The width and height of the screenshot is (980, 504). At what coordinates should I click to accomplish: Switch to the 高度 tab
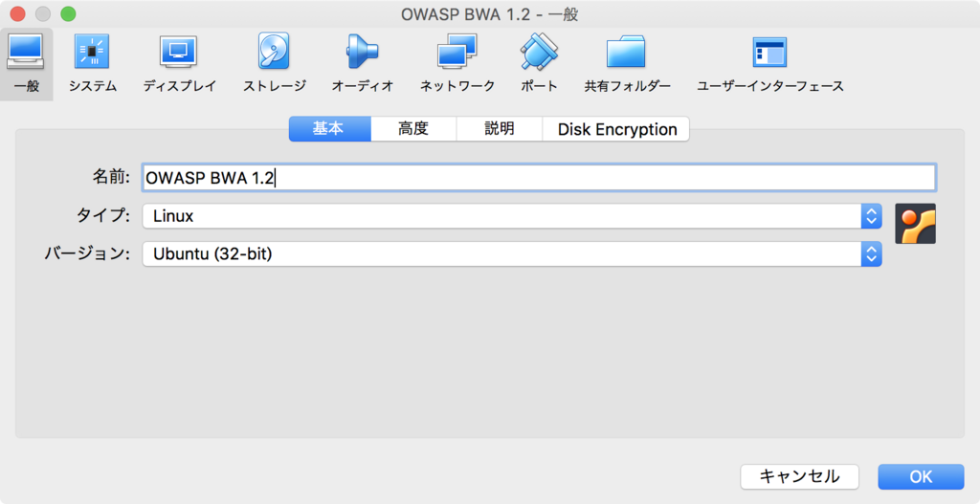[413, 129]
